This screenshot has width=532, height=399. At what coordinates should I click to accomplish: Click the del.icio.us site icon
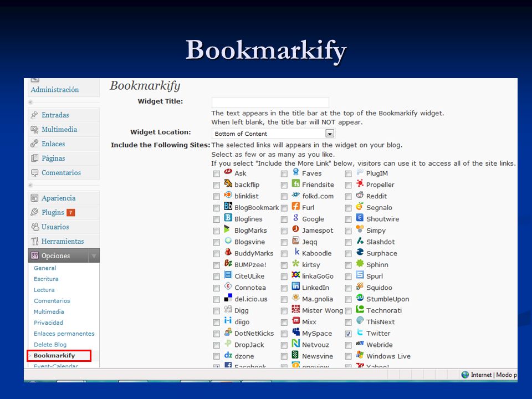tap(228, 298)
